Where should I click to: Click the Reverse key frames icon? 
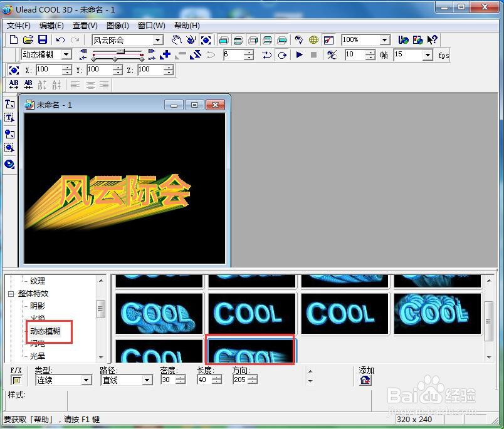[x=196, y=55]
